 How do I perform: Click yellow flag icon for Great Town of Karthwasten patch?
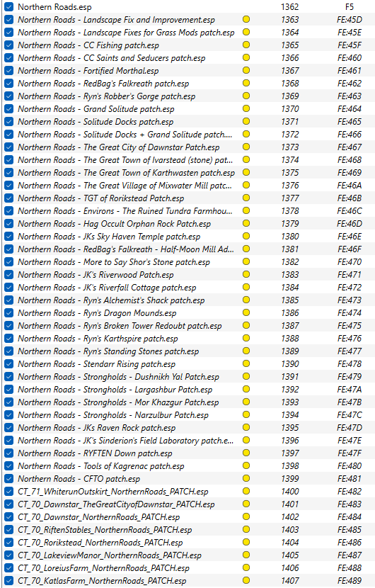coord(246,172)
